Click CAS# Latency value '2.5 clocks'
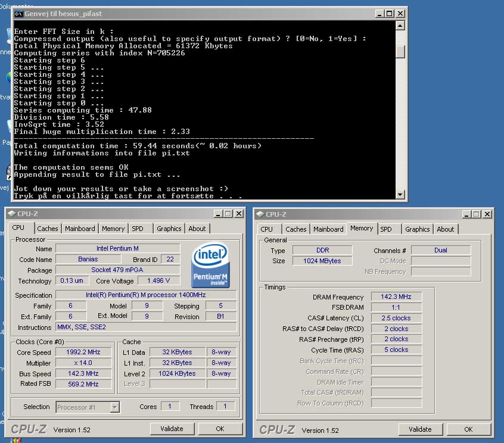This screenshot has width=504, height=443. pyautogui.click(x=396, y=318)
